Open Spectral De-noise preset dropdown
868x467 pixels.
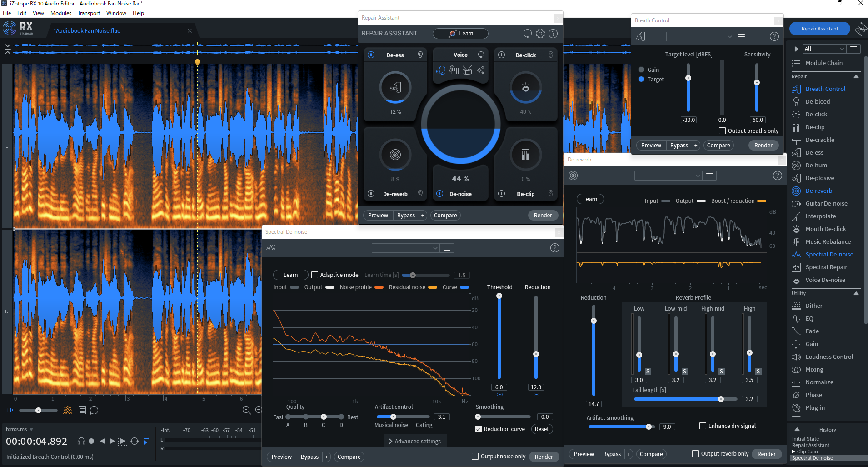(x=405, y=248)
